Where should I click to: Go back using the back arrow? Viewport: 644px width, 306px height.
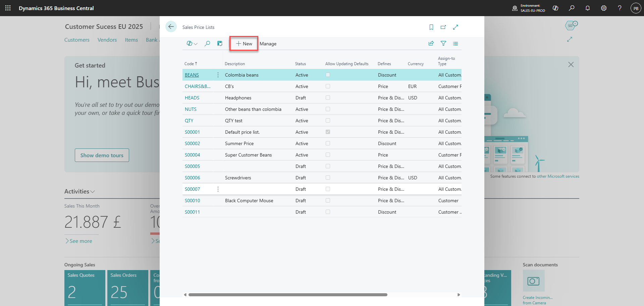point(171,27)
